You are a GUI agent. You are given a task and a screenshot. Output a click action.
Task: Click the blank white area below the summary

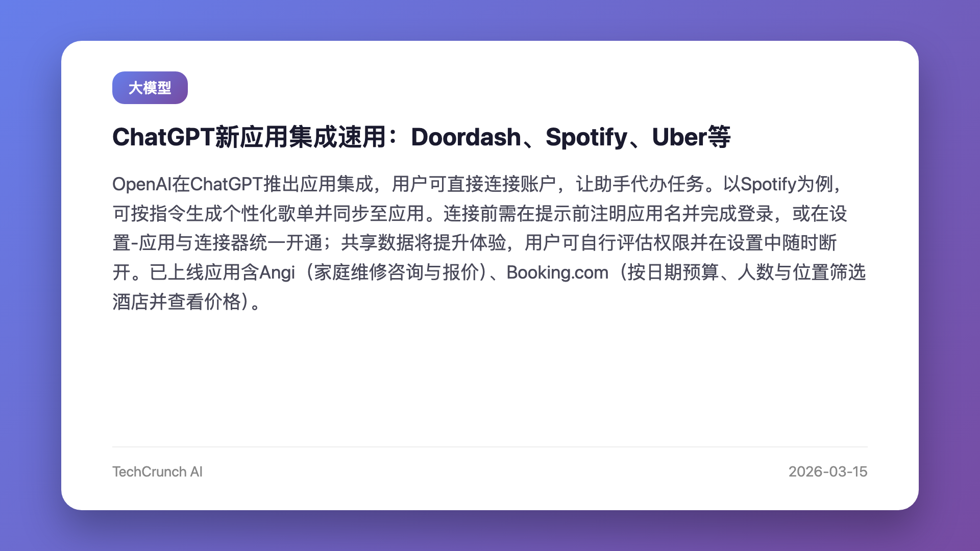point(490,378)
